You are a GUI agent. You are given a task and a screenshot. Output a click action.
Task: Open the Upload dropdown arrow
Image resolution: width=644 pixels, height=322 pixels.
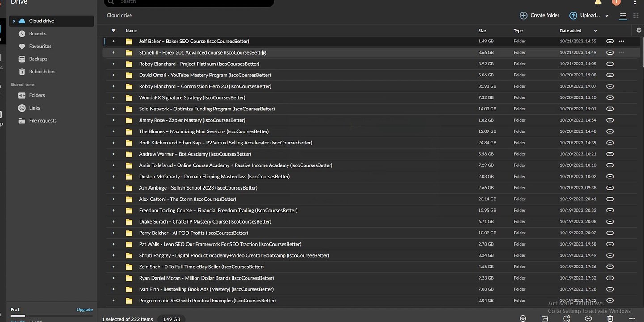coord(607,16)
